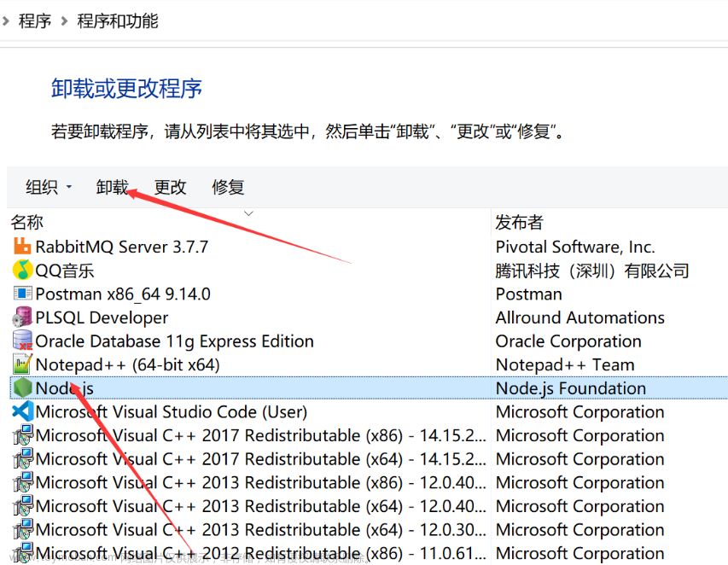Image resolution: width=728 pixels, height=565 pixels.
Task: Open the 组织 dropdown menu
Action: point(49,187)
